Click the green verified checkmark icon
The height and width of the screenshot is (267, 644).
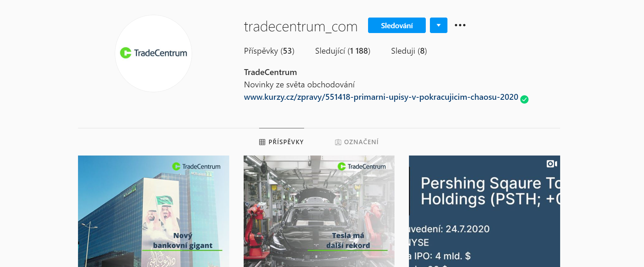pos(524,99)
